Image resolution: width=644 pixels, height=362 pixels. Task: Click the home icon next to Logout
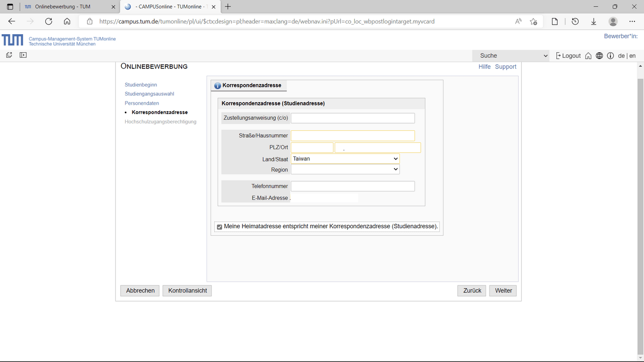click(x=588, y=56)
